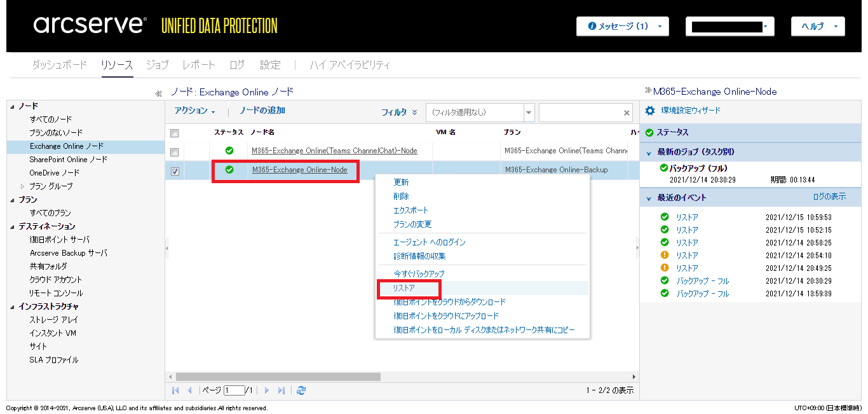Image resolution: width=868 pixels, height=414 pixels.
Task: Click the double-chevron beside M365-Exchange Online-Node title
Action: coord(648,90)
